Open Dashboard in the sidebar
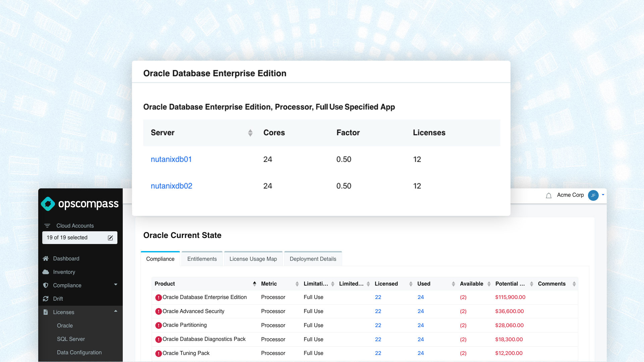 coord(66,258)
